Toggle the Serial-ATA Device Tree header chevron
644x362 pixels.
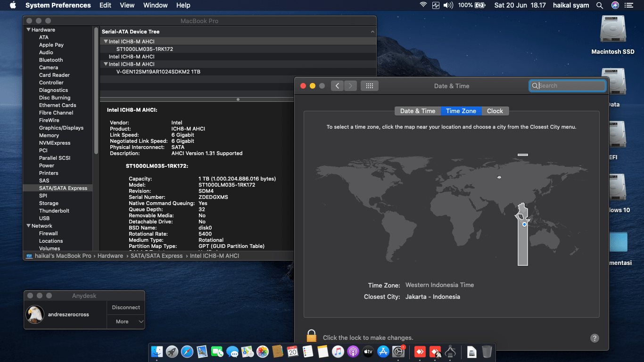[x=372, y=32]
